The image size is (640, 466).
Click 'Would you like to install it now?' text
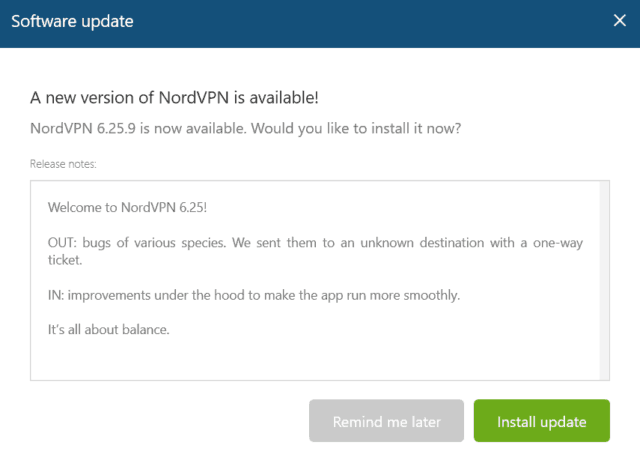point(356,129)
